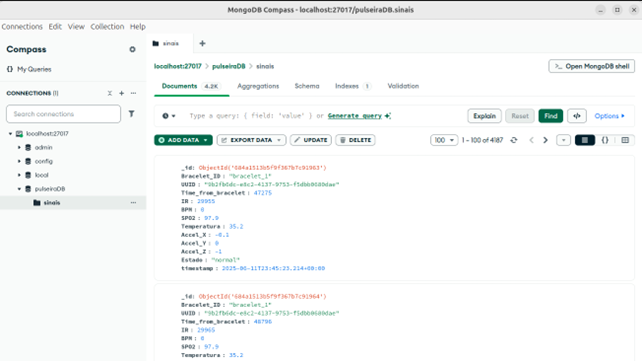The height and width of the screenshot is (361, 642).
Task: Collapse localhost:27017 connection tree
Action: point(11,134)
